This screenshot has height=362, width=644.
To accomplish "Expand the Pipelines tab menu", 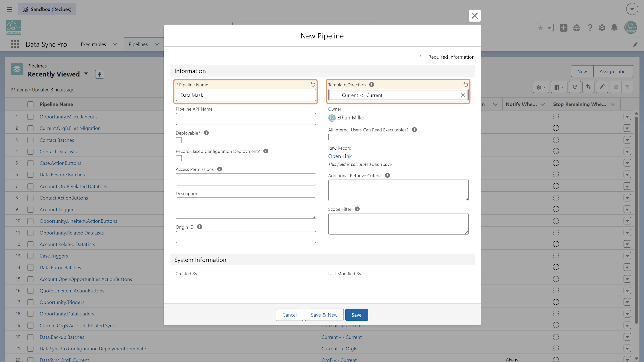I will [157, 44].
